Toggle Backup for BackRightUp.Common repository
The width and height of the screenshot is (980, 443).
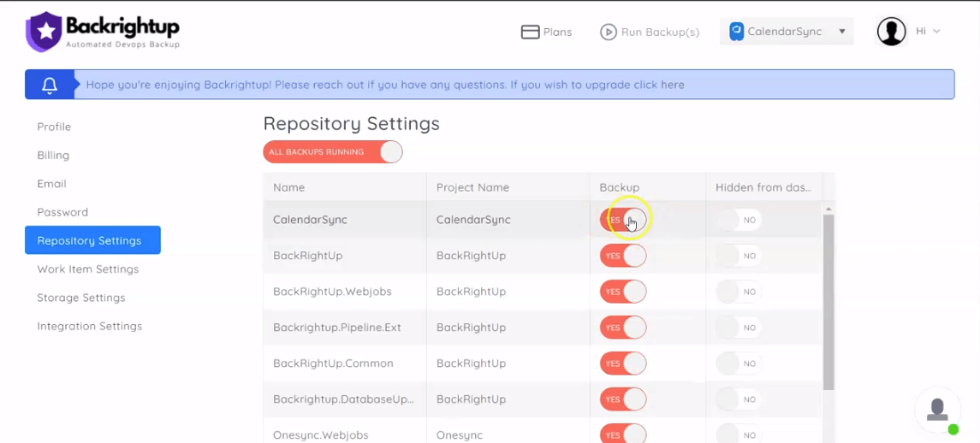point(623,363)
